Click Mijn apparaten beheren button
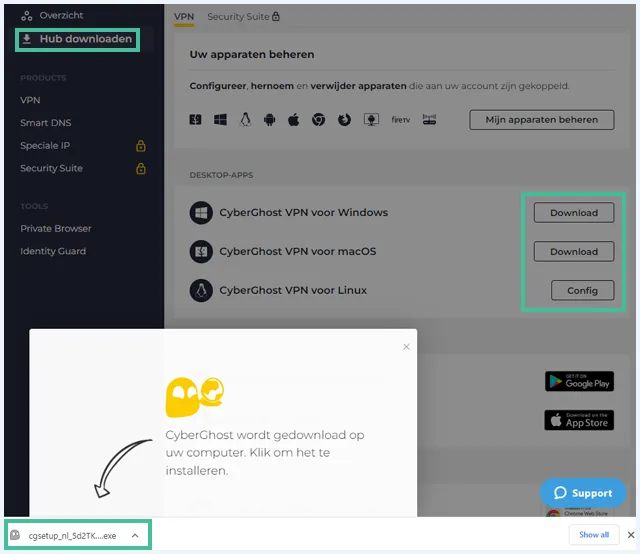Viewport: 640px width, 554px height. pyautogui.click(x=542, y=120)
